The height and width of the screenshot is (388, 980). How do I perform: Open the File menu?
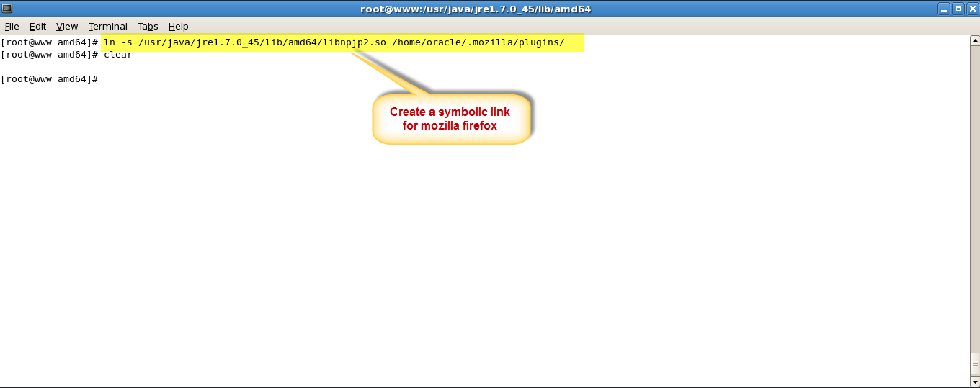click(x=12, y=27)
